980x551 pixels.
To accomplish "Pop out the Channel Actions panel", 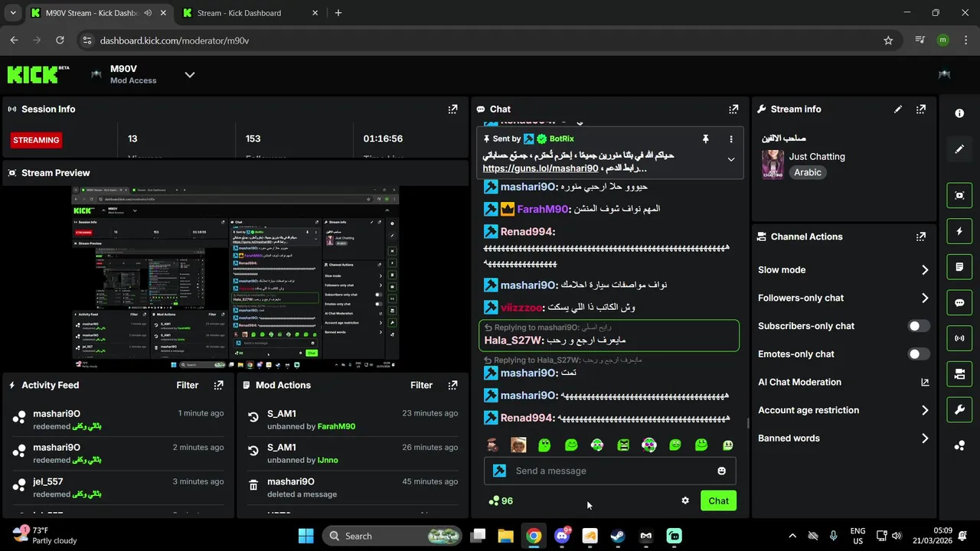I will click(x=921, y=236).
